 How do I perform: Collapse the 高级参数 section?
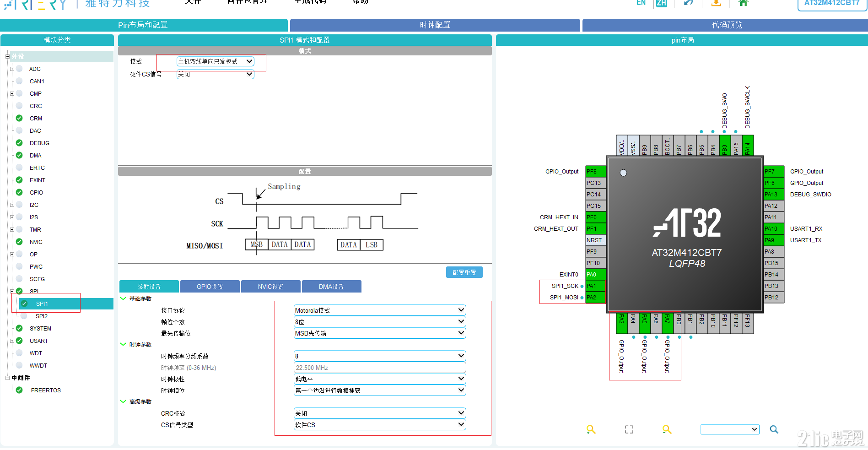pos(123,401)
